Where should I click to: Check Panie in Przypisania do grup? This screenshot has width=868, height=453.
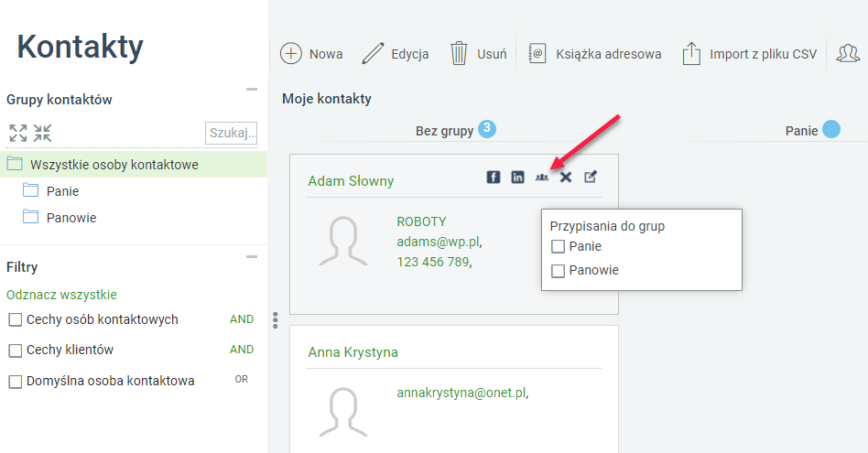click(x=558, y=247)
